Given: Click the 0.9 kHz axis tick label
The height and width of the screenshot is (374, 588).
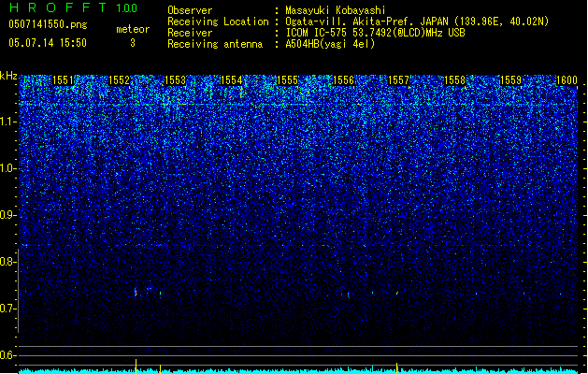Looking at the screenshot, I should click(8, 215).
